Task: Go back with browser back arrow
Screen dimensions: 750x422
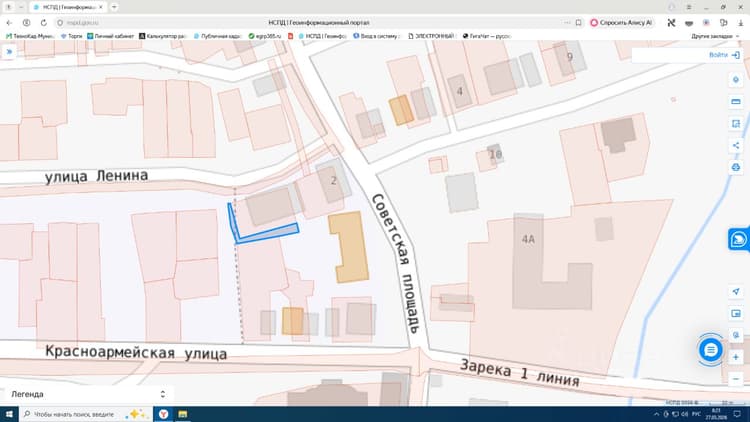Action: [9, 22]
